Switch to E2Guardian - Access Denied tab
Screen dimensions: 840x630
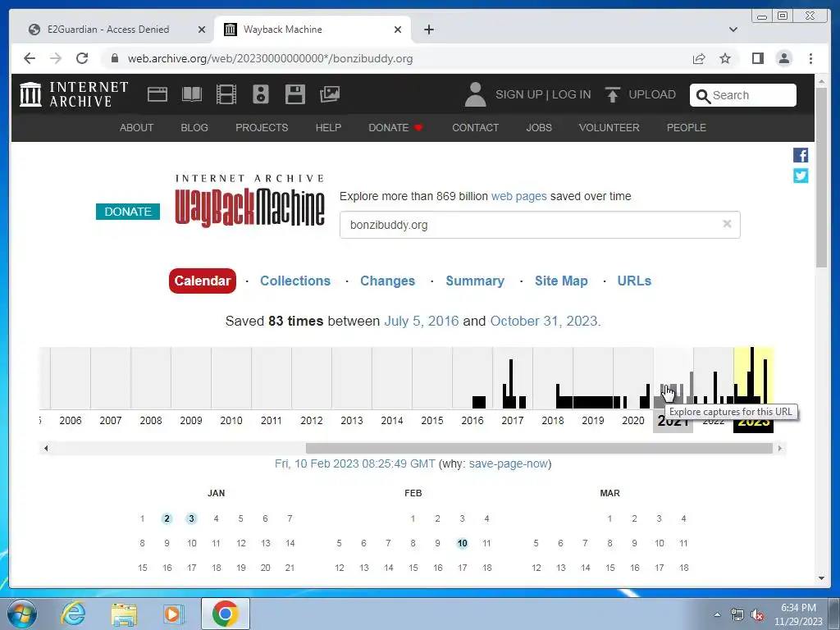point(109,30)
